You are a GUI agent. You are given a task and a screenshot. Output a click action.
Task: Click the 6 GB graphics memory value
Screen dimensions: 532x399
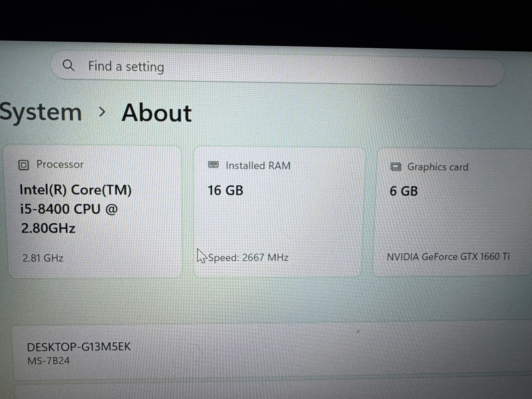(404, 191)
